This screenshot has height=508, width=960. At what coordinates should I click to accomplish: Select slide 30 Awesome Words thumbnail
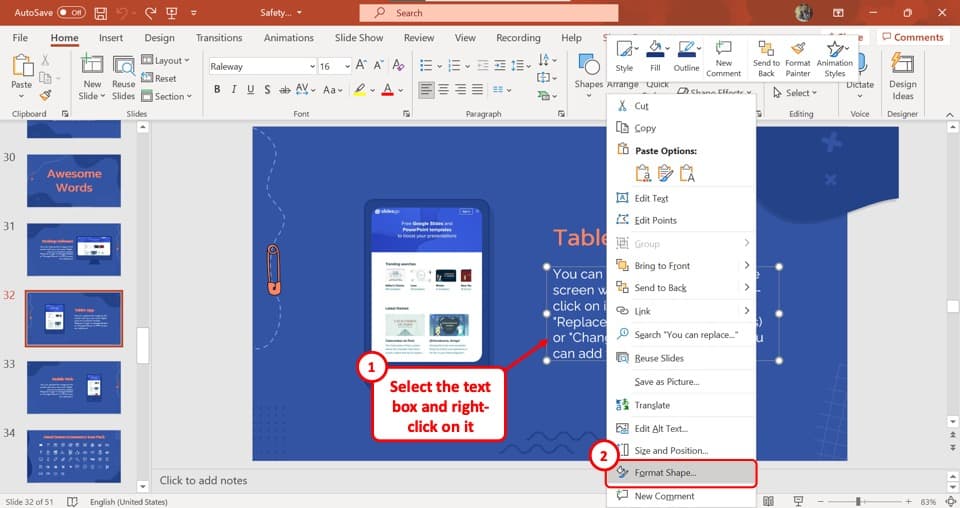pos(74,181)
